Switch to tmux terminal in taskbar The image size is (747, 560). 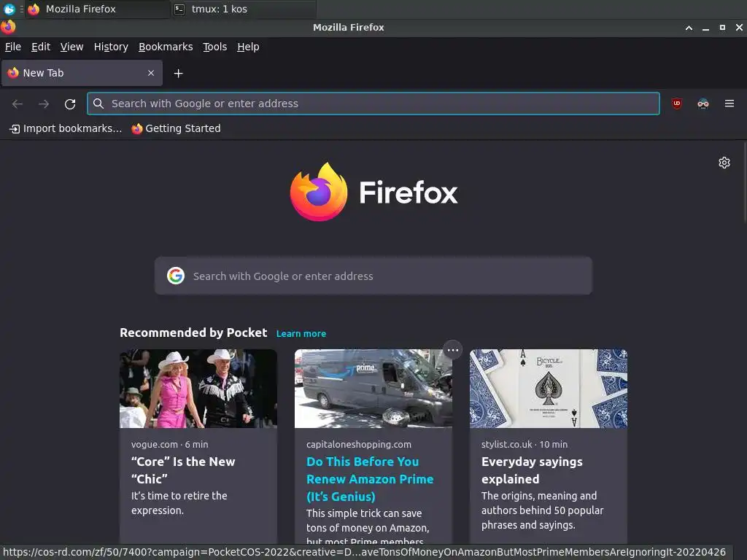pos(243,9)
